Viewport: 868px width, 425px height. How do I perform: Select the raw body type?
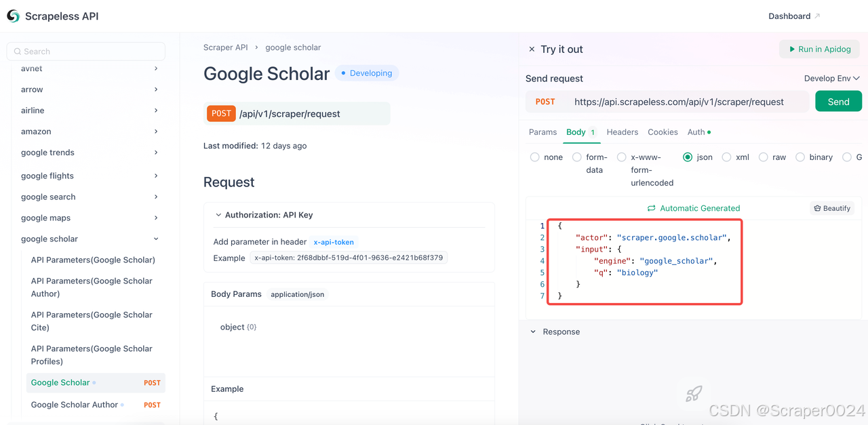tap(764, 157)
